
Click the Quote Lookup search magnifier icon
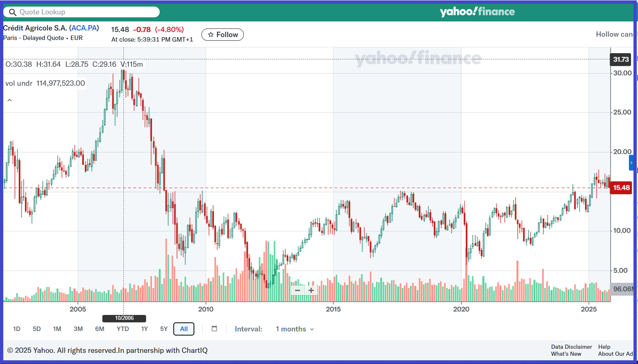(x=13, y=12)
